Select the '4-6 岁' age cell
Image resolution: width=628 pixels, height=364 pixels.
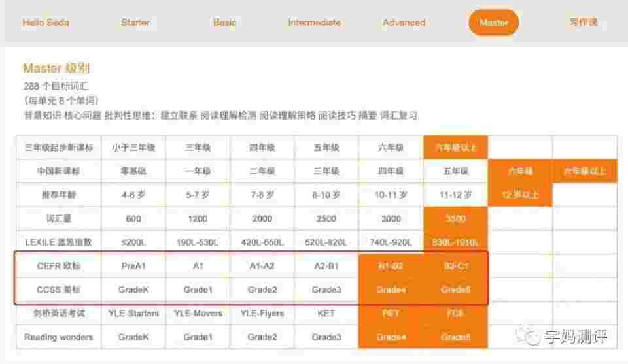133,195
